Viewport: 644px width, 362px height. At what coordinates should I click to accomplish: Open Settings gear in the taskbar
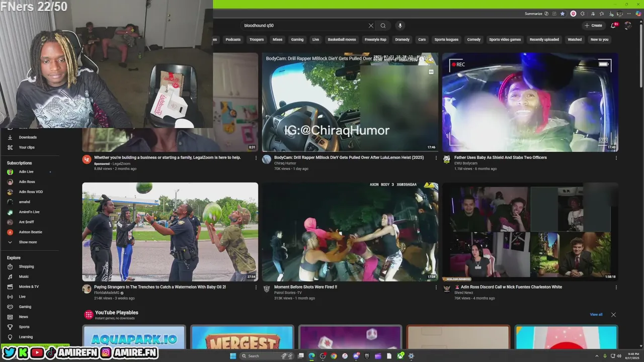click(411, 356)
